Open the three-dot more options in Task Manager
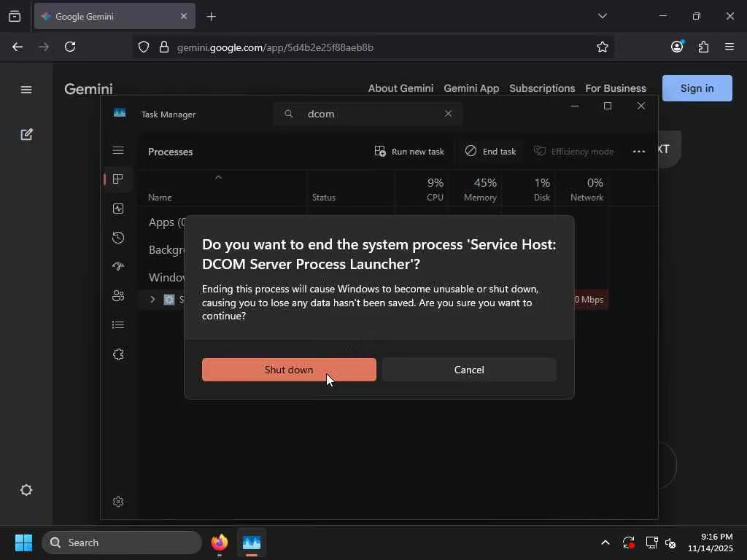The width and height of the screenshot is (747, 560). [x=639, y=152]
